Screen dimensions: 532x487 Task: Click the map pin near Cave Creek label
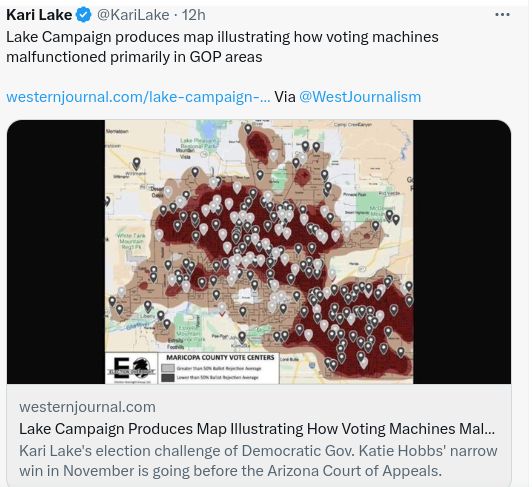tap(316, 147)
